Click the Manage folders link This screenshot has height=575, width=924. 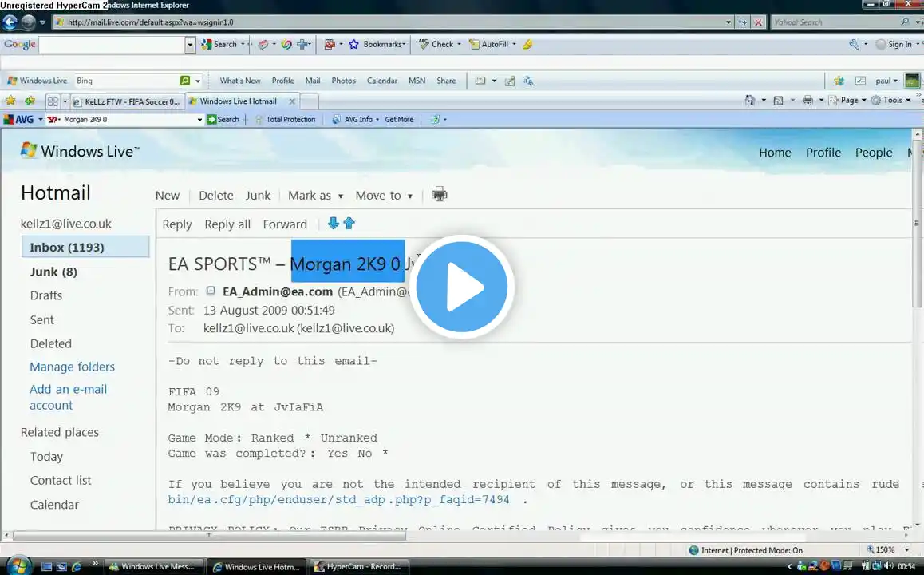[72, 367]
